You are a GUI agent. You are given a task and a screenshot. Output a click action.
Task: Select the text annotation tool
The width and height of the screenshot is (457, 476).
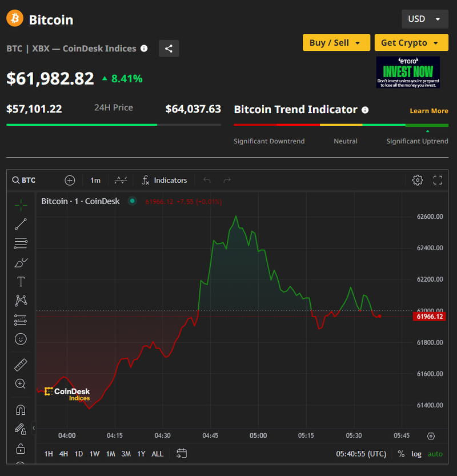pos(21,281)
